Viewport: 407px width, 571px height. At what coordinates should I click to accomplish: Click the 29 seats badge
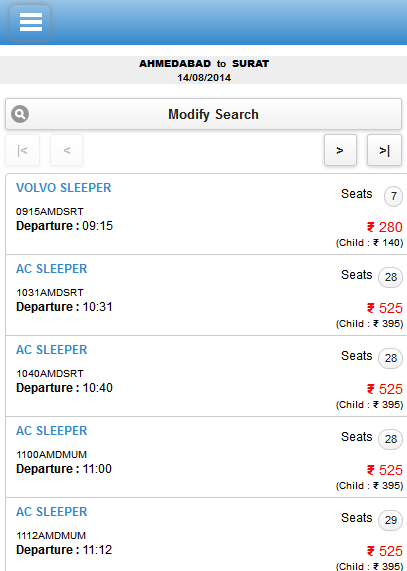point(390,520)
